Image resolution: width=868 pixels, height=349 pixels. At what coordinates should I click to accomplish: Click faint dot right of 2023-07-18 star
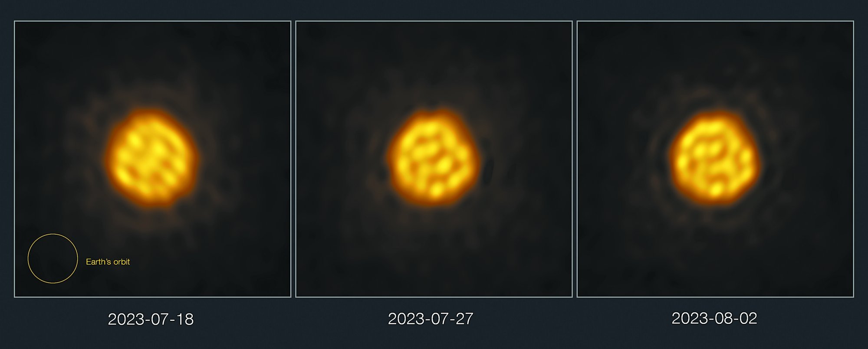(235, 141)
